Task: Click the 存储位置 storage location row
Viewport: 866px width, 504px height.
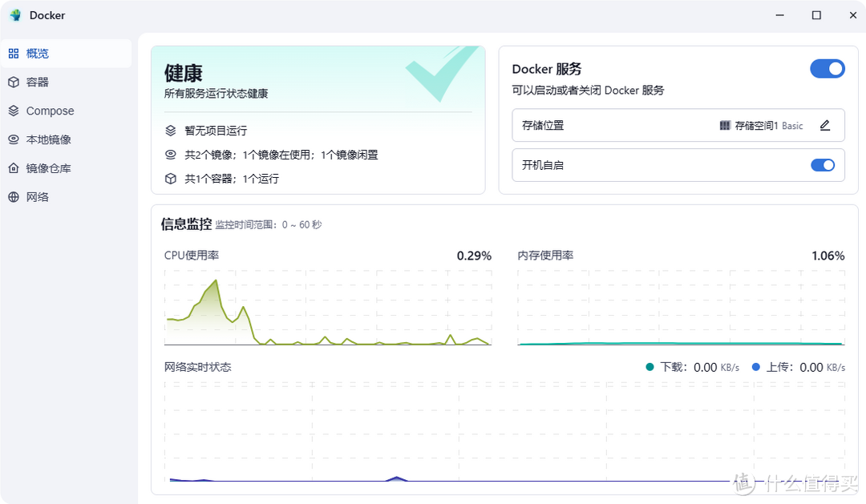Action: click(x=678, y=125)
